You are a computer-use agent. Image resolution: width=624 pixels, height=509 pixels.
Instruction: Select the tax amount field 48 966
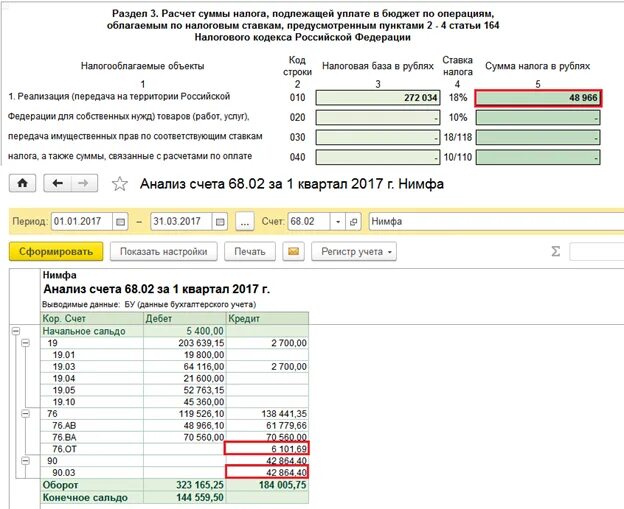[538, 98]
